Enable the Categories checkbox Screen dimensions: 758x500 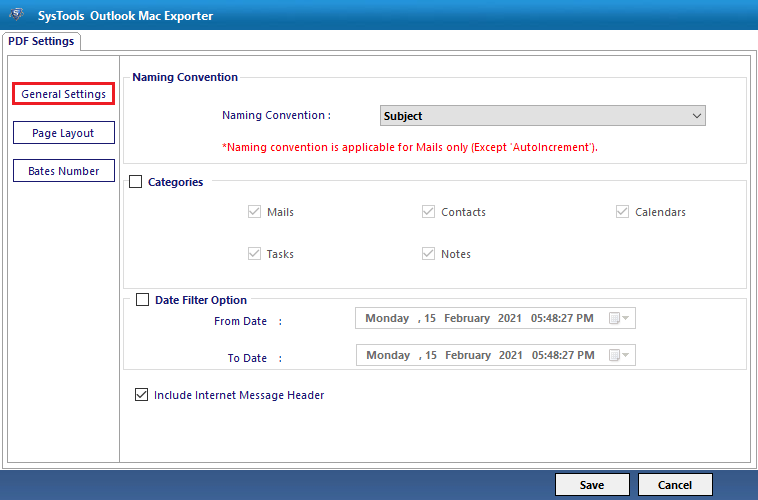tap(135, 182)
